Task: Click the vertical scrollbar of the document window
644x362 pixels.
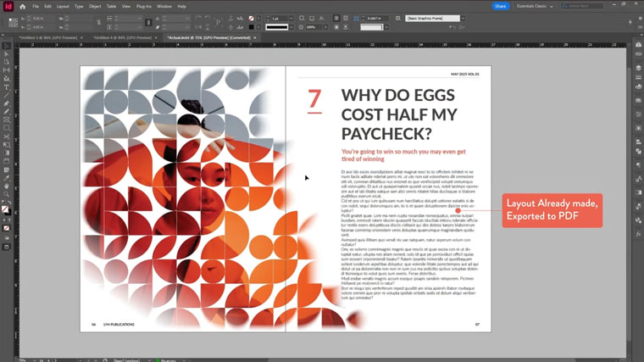Action: pos(630,203)
